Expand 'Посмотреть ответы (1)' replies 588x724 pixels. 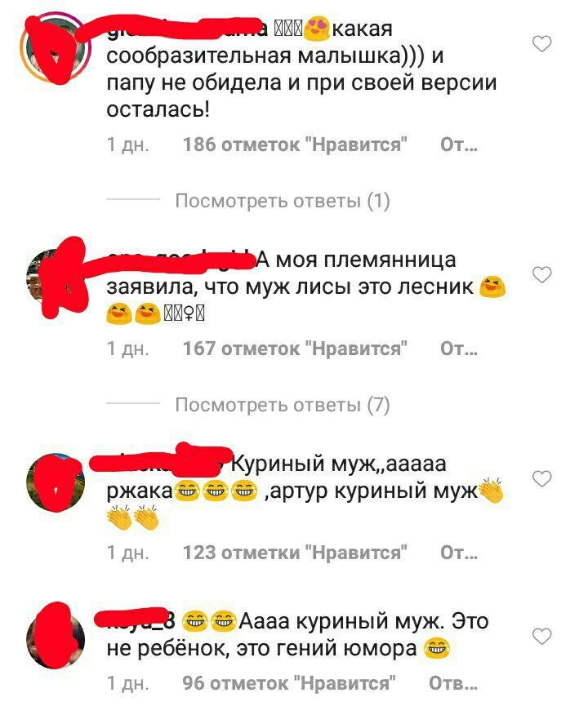point(283,201)
